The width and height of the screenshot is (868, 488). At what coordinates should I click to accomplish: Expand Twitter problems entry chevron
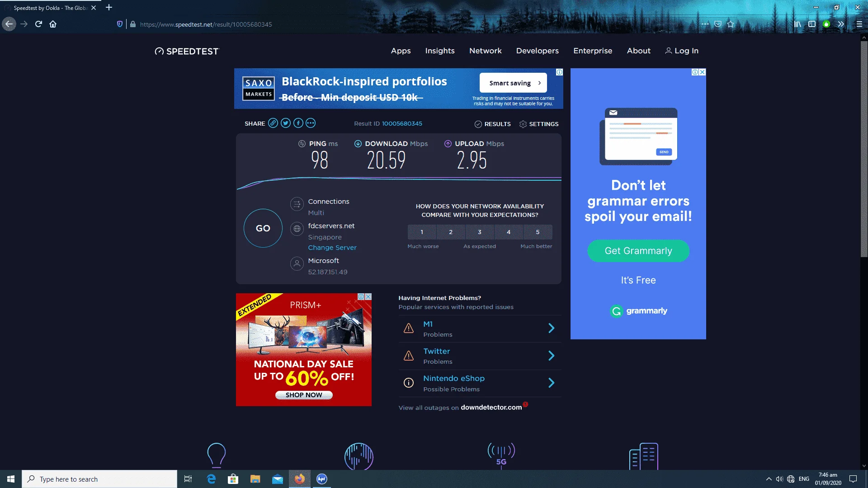click(552, 356)
